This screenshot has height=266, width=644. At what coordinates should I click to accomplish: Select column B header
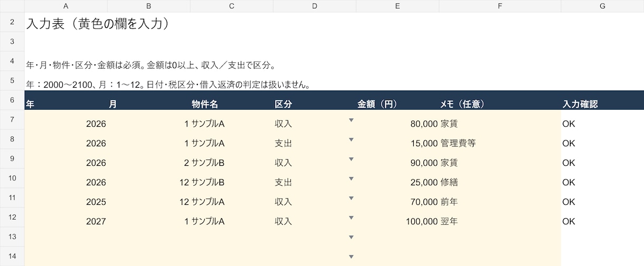pyautogui.click(x=149, y=6)
